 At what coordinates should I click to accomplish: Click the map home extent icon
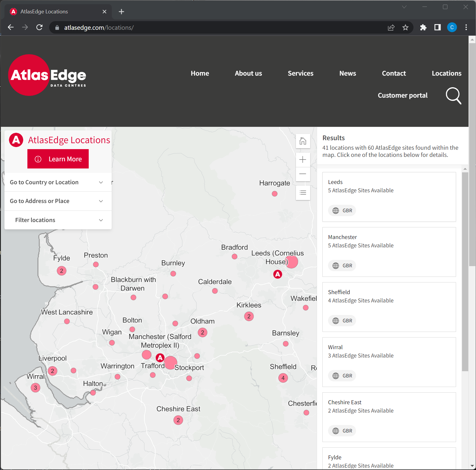303,141
